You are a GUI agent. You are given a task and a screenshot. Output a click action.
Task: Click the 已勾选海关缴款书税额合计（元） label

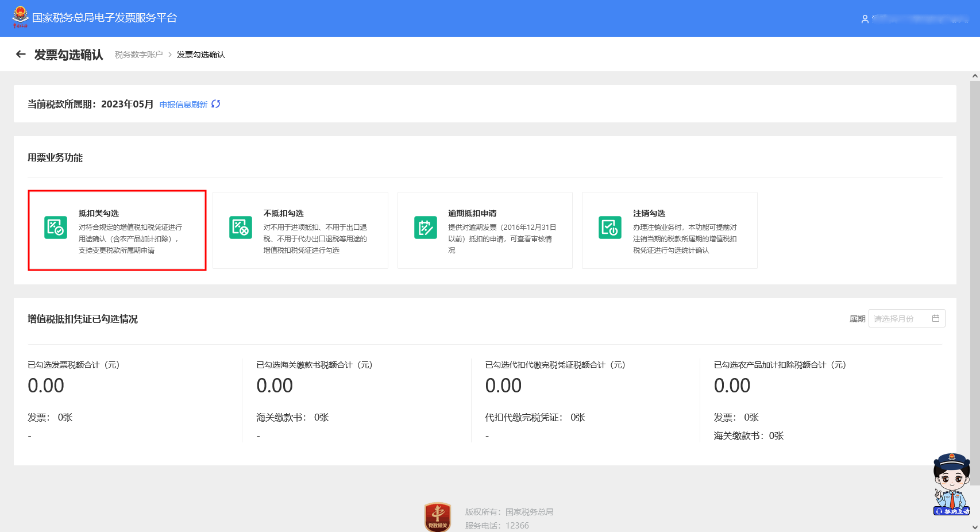point(314,365)
